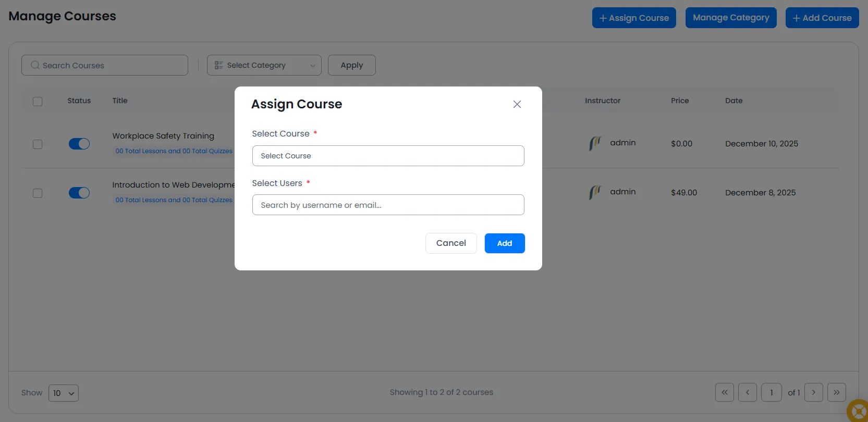Jump to last page using double-right arrows

click(836, 392)
